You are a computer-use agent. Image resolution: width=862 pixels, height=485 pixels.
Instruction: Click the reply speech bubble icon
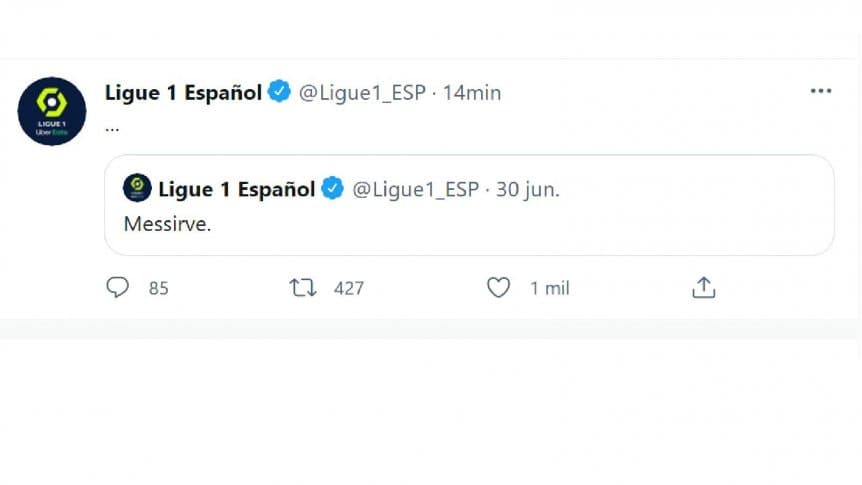tap(118, 288)
